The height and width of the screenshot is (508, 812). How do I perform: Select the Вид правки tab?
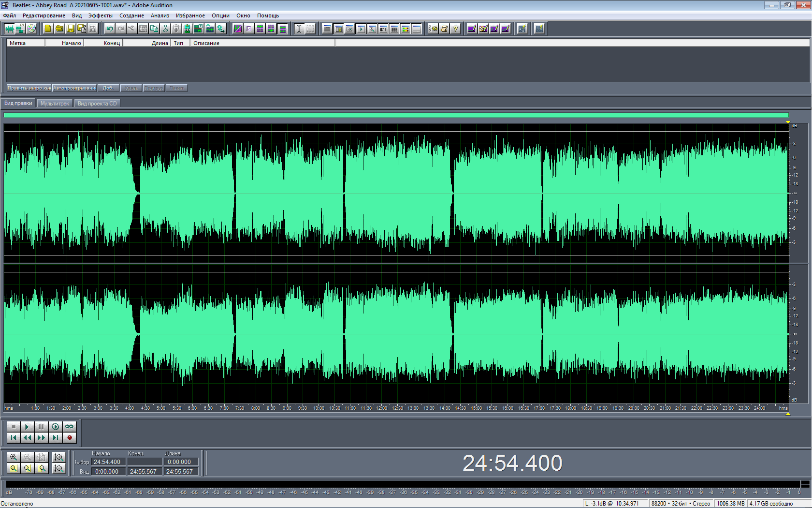coord(18,103)
